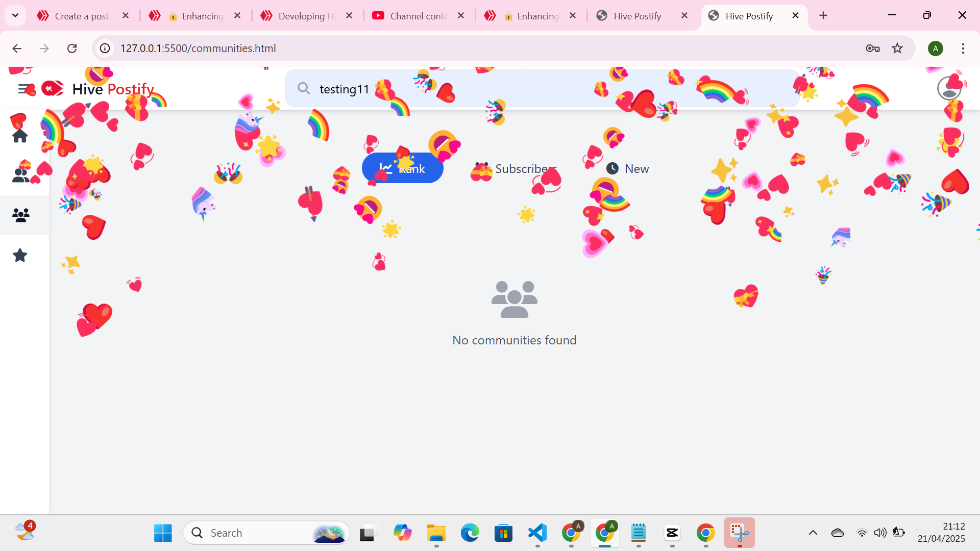Click the search magnifier icon
This screenshot has width=980, height=551.
click(x=304, y=88)
